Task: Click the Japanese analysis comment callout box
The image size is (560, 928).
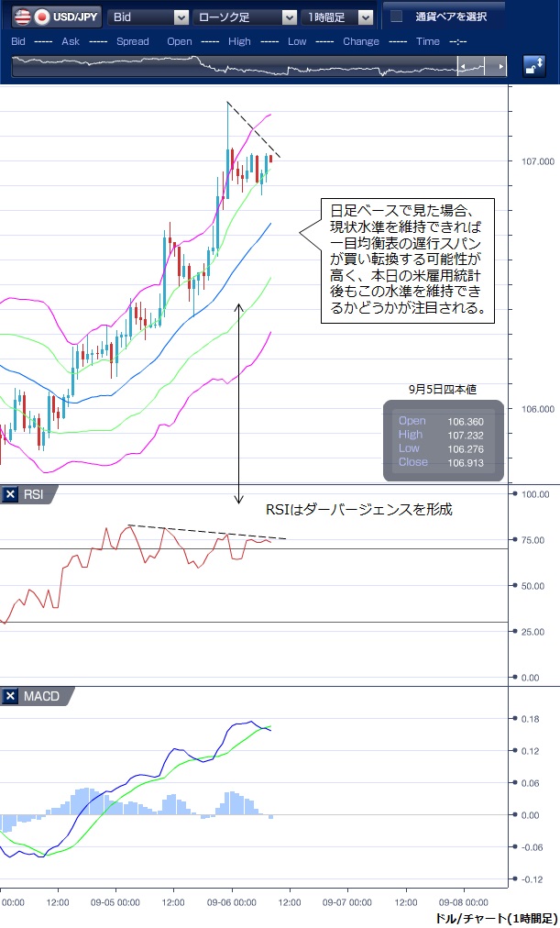Action: [x=408, y=260]
